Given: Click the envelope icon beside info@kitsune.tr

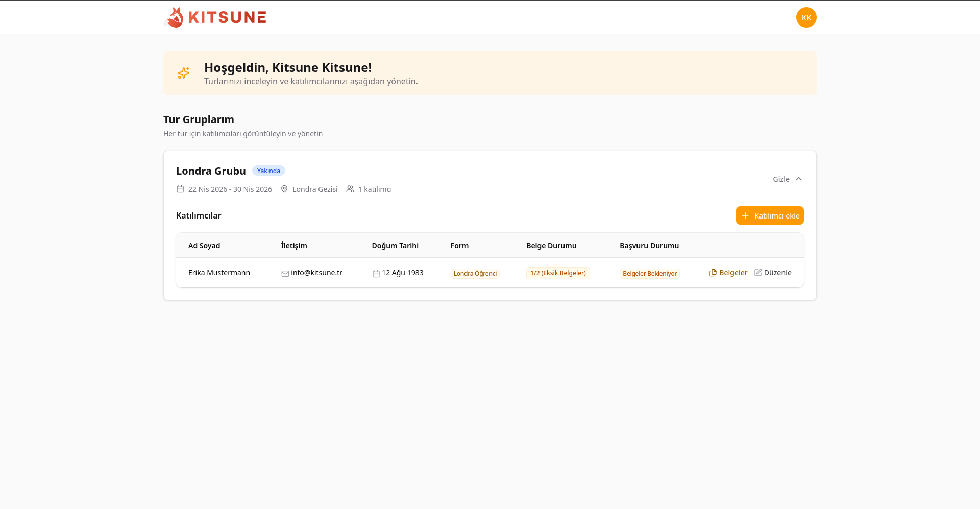Looking at the screenshot, I should click(285, 274).
